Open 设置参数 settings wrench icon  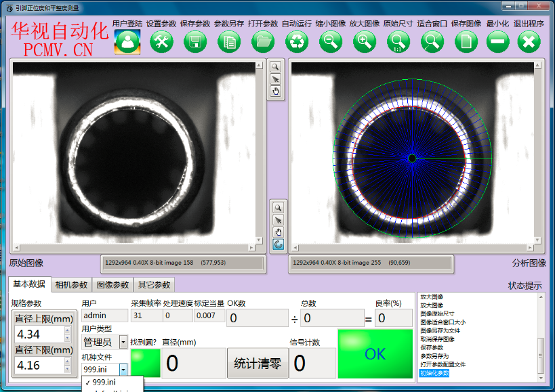161,42
